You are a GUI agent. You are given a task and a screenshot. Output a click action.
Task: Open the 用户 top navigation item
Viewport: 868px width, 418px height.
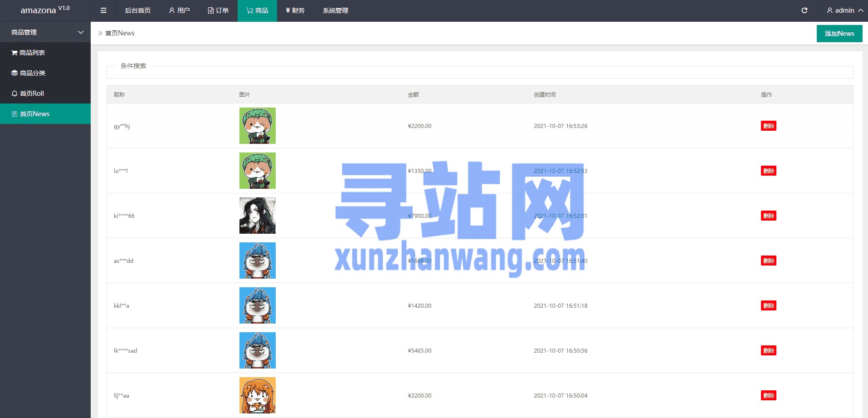coord(179,10)
